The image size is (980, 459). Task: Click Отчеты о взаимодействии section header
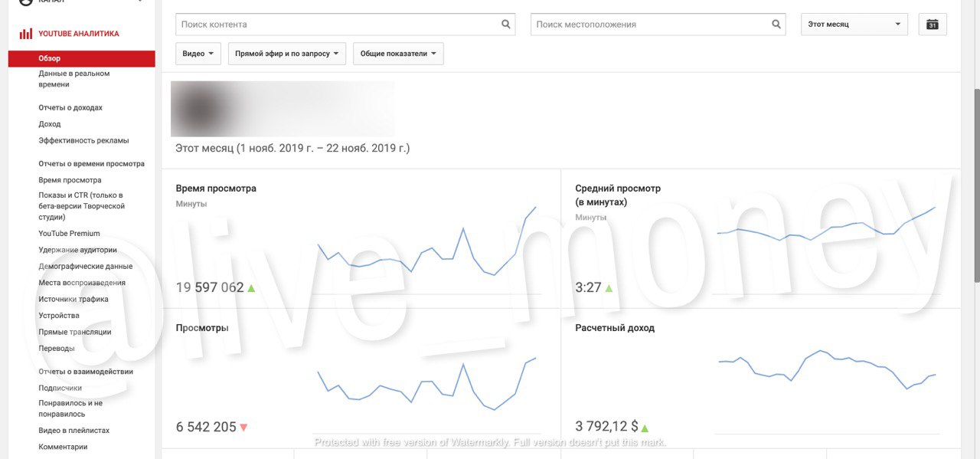click(x=86, y=372)
